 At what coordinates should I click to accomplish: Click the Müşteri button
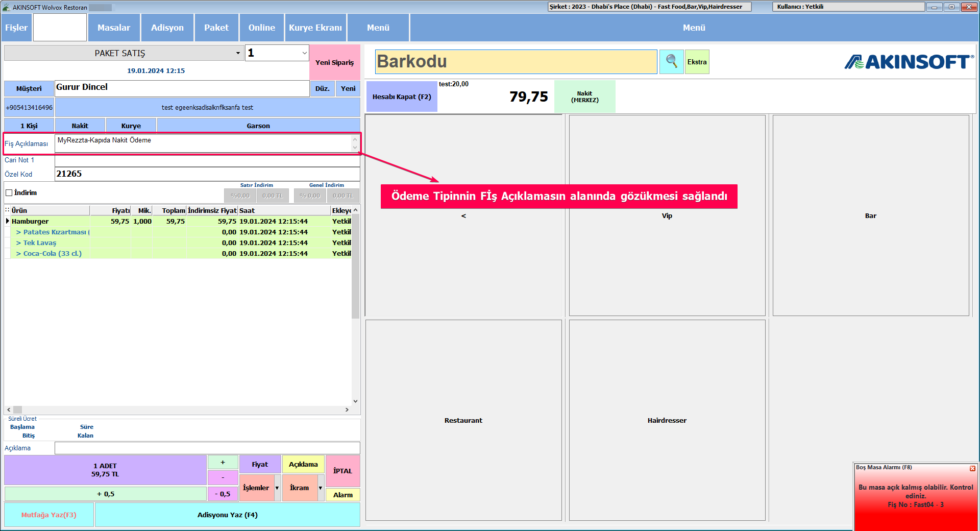pyautogui.click(x=29, y=88)
